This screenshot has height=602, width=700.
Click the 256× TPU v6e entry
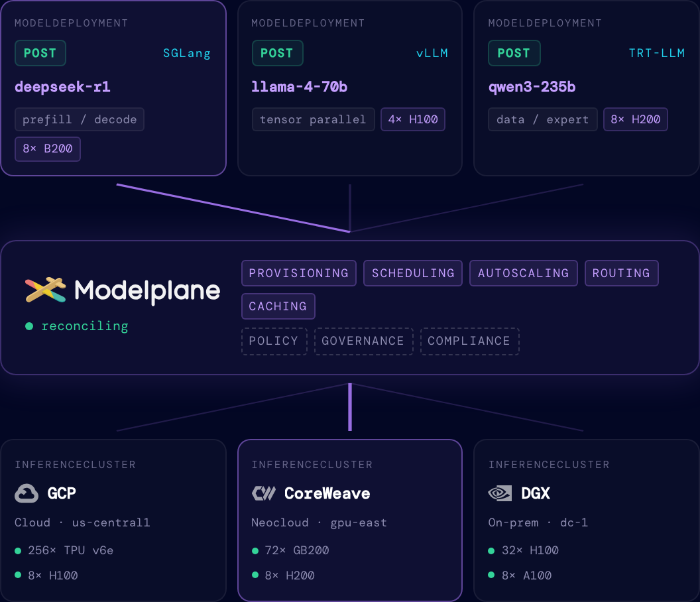click(70, 551)
